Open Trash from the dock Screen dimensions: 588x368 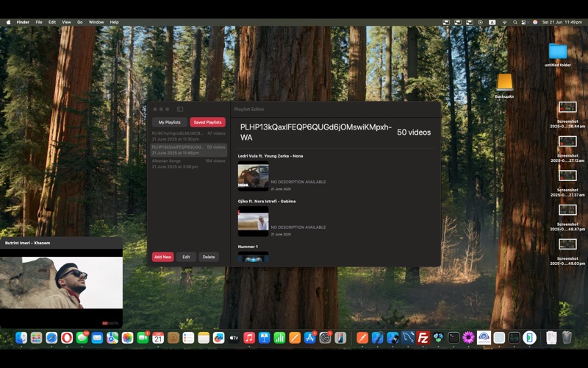pyautogui.click(x=567, y=338)
